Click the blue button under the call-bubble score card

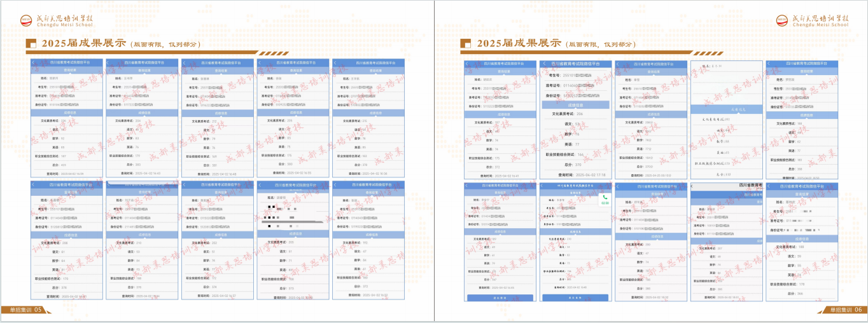[575, 298]
